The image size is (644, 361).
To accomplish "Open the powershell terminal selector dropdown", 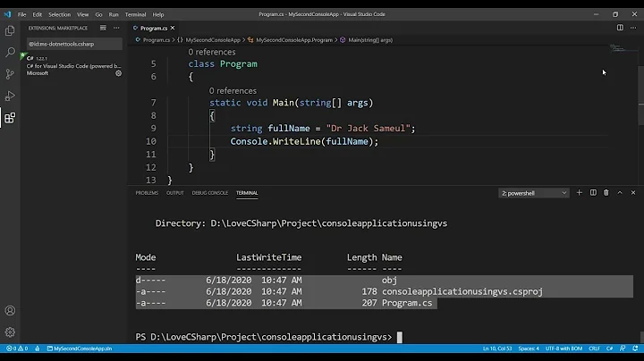I will [533, 193].
